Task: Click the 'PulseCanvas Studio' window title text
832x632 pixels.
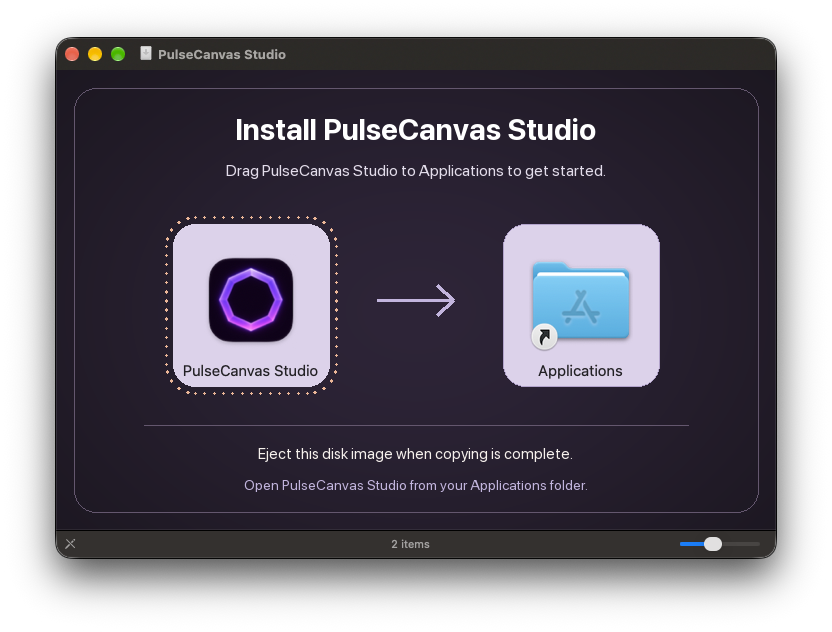Action: pyautogui.click(x=222, y=55)
